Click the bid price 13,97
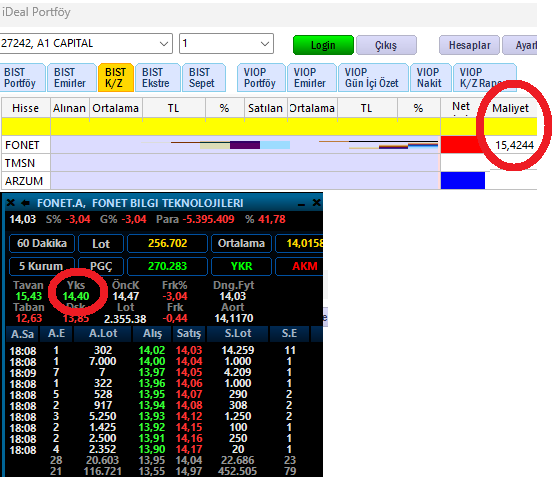Screen dimensions: 553x477 pyautogui.click(x=152, y=372)
